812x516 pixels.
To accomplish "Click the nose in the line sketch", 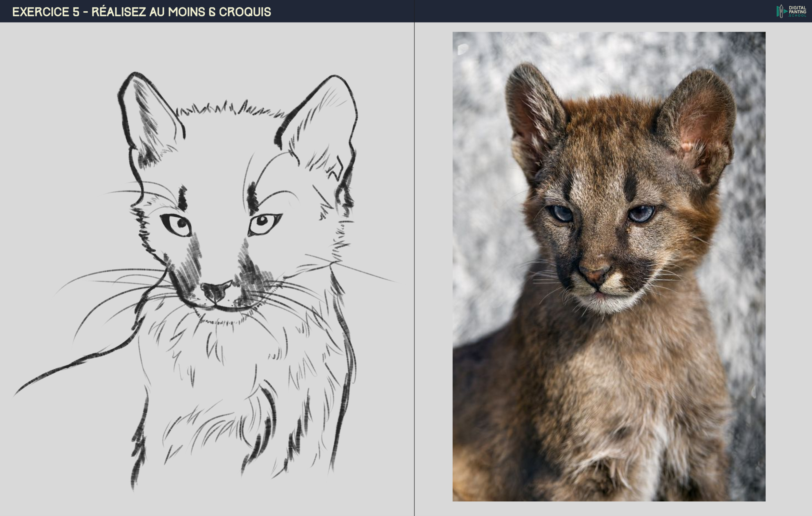I will 215,290.
